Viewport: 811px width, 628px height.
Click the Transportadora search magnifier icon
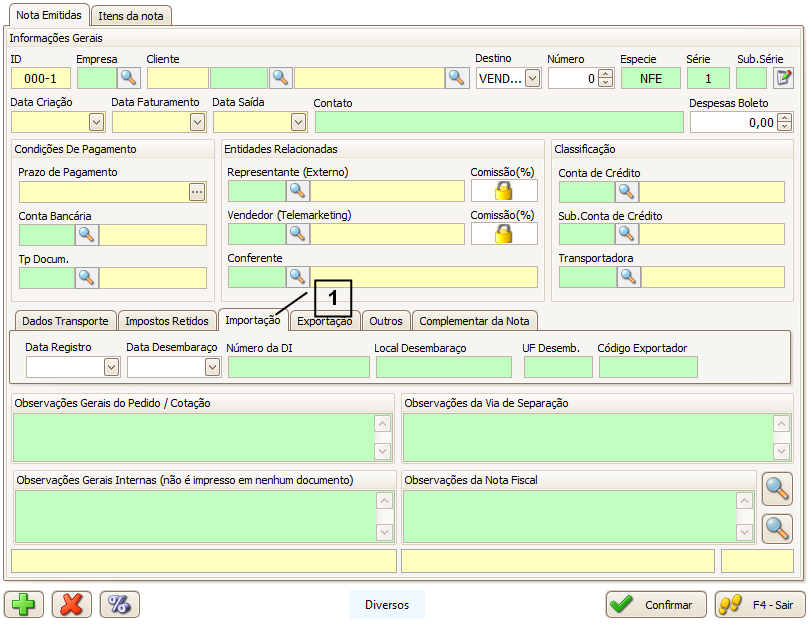[x=628, y=277]
